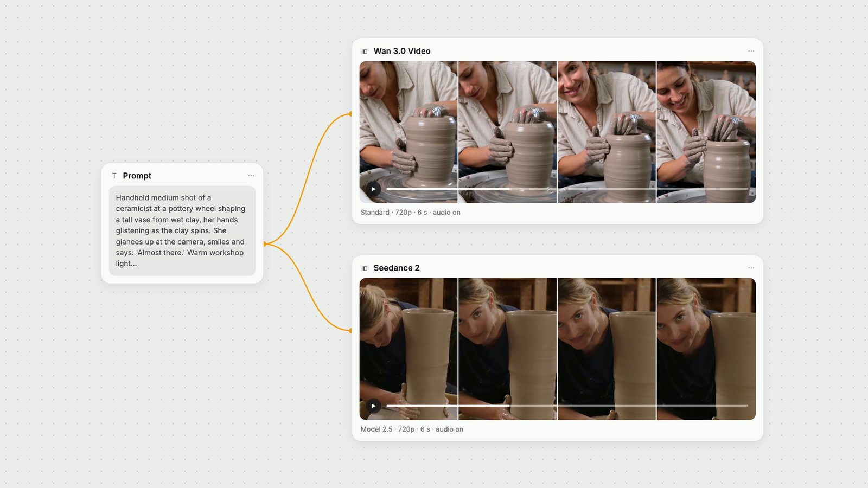Select third frame of Seedance 2 video
Image resolution: width=868 pixels, height=488 pixels.
[607, 349]
